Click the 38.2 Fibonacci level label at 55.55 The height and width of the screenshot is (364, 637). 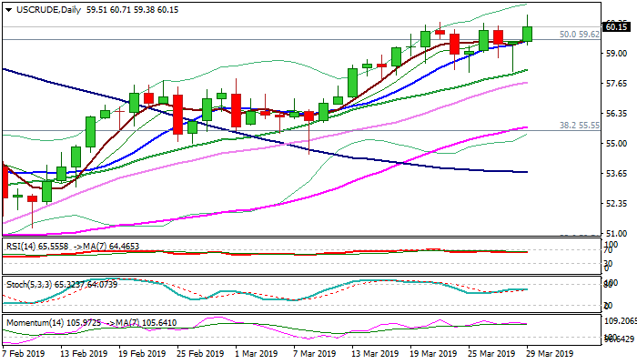579,126
